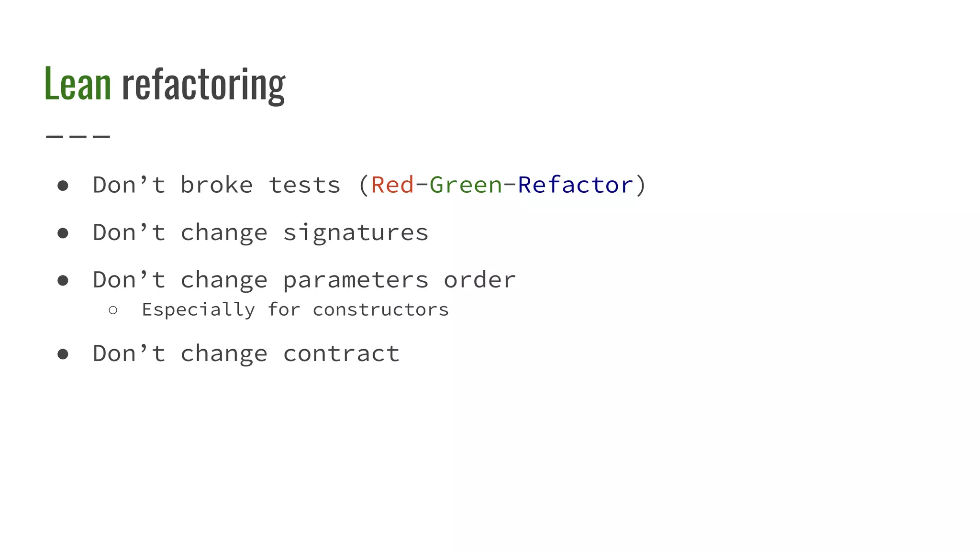
Task: Click the green word "Lean" in title
Action: tap(78, 84)
